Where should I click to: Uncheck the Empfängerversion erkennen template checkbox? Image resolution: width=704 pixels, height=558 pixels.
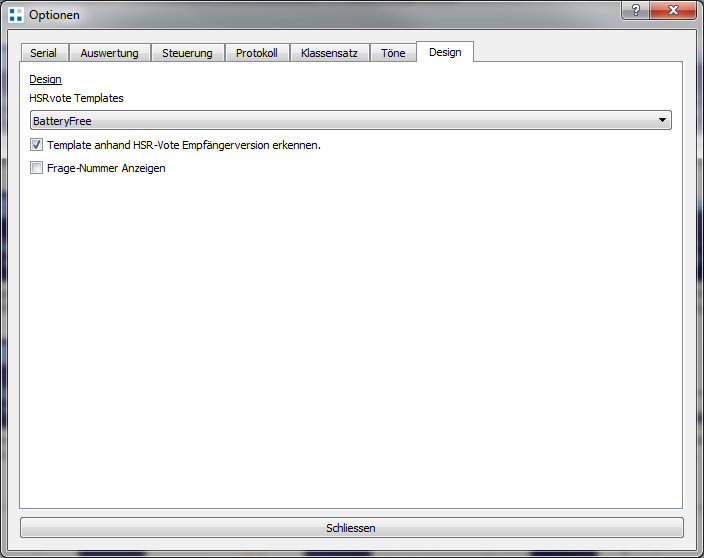(x=37, y=145)
